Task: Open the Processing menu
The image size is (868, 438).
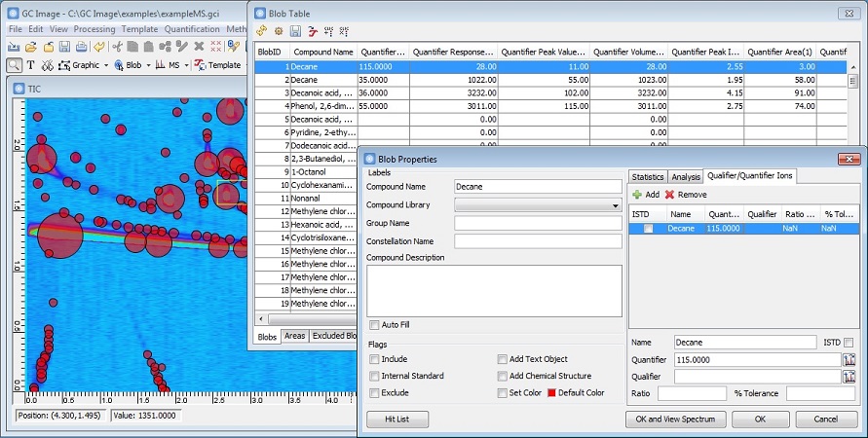Action: click(x=94, y=29)
